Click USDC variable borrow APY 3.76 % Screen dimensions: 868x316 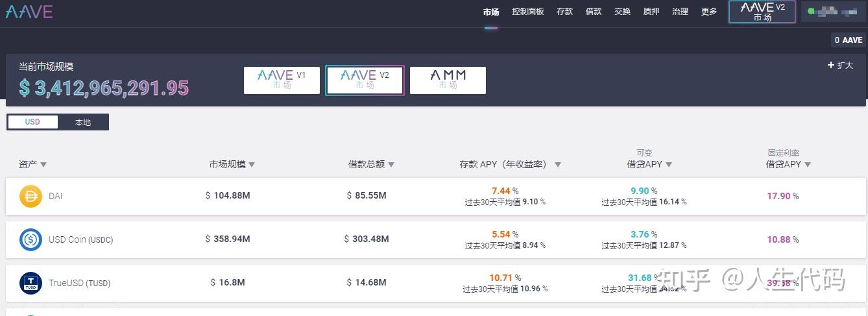coord(644,234)
